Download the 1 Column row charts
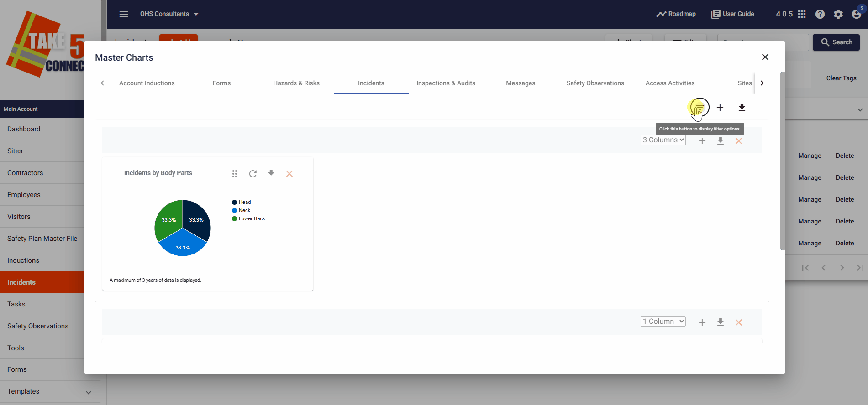The width and height of the screenshot is (868, 405). pos(721,322)
